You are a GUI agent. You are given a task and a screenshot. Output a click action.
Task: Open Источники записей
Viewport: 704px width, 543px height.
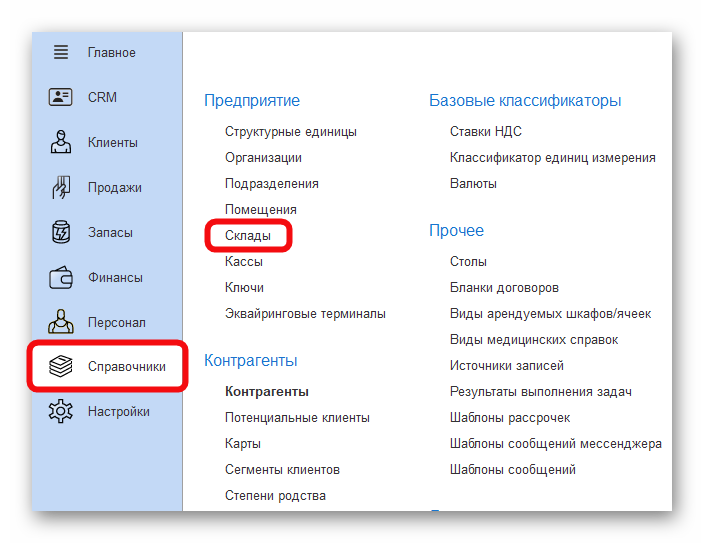506,366
